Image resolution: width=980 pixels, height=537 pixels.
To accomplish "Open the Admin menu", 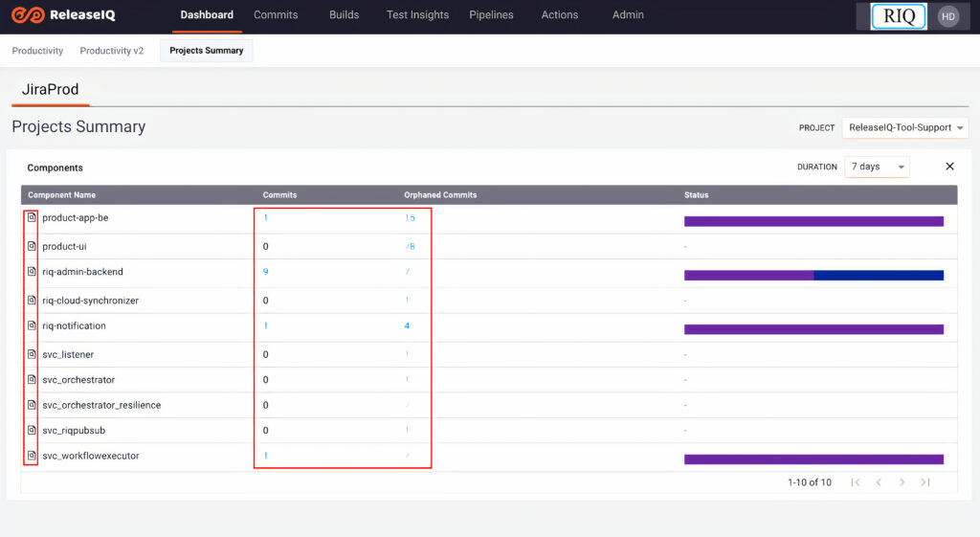I will point(628,15).
